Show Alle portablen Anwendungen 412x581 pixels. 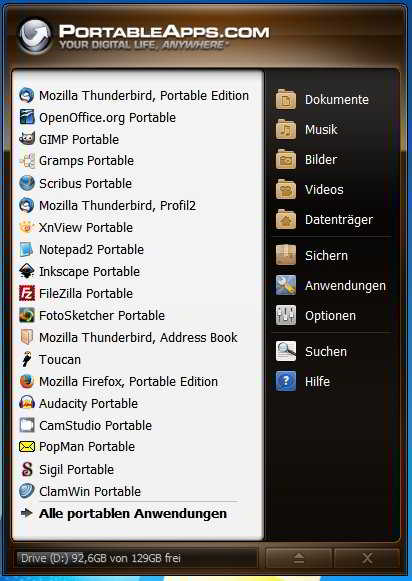pos(124,514)
